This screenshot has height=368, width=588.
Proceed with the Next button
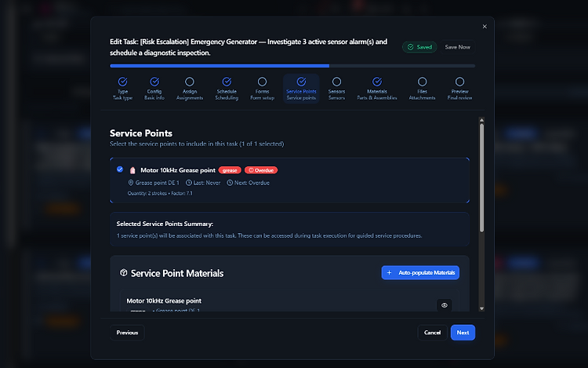coord(463,333)
